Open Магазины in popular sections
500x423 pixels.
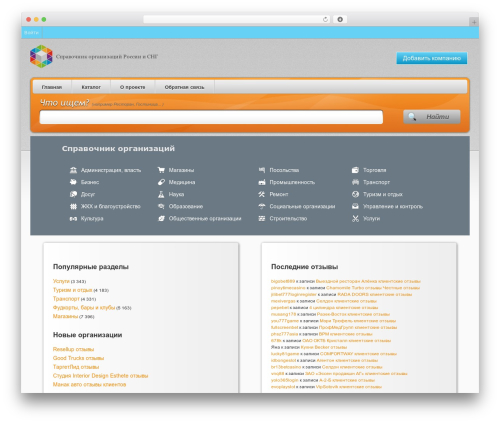click(65, 316)
